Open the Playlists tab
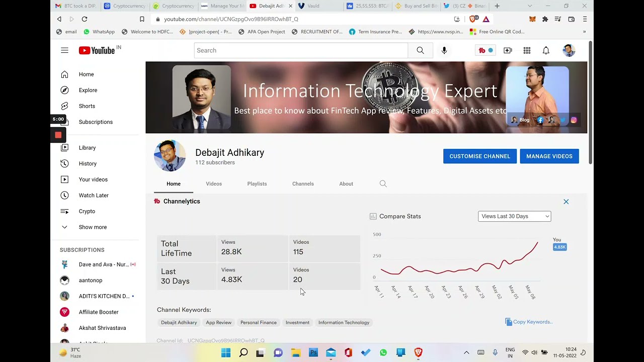 tap(257, 184)
